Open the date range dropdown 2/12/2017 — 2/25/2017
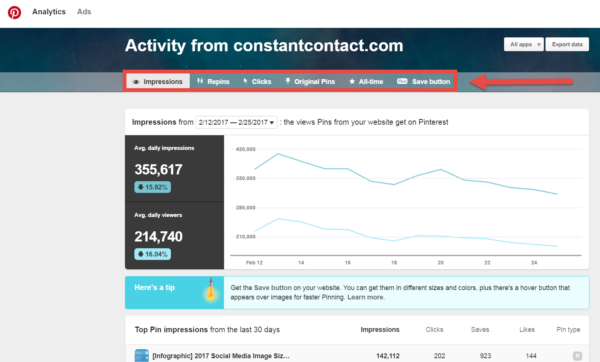Image resolution: width=600 pixels, height=362 pixels. click(x=236, y=122)
